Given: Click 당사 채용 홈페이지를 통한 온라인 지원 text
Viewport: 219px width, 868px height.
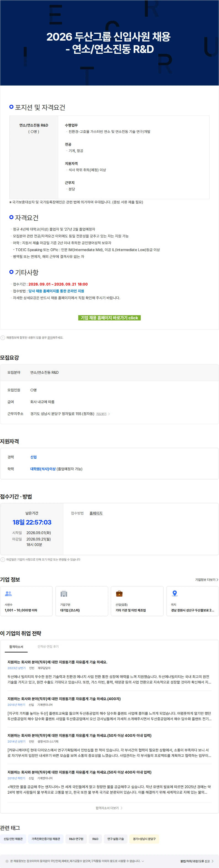Looking at the screenshot, I should (x=56, y=291).
